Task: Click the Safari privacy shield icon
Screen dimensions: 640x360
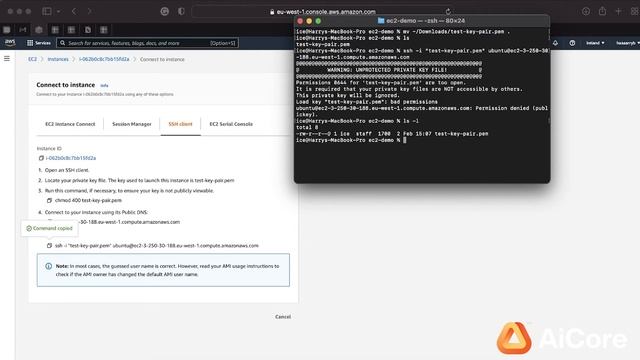Action: tap(181, 11)
